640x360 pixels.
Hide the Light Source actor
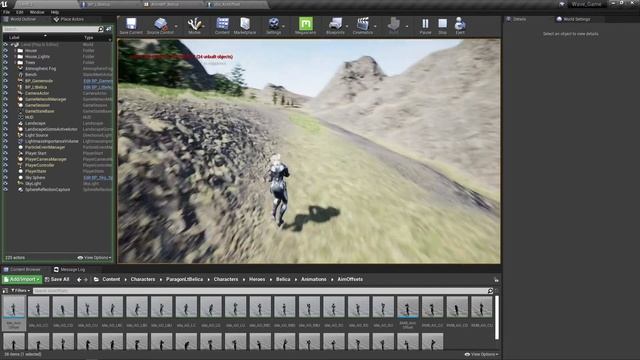point(5,135)
